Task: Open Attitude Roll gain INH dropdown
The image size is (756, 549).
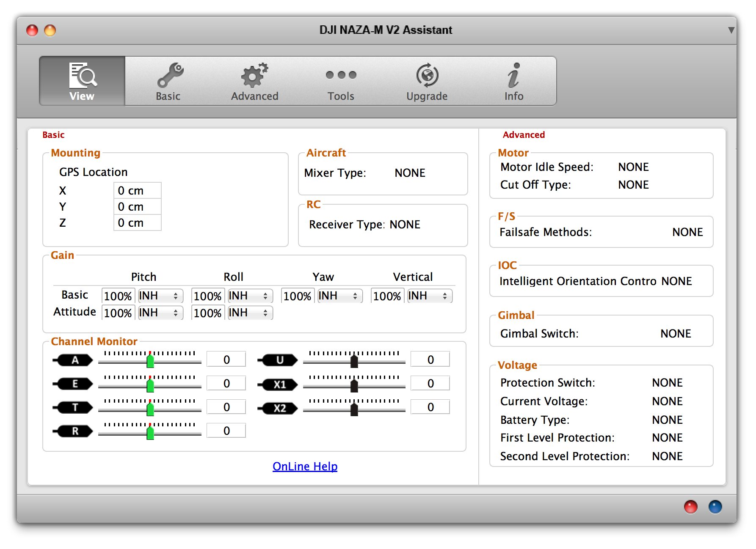Action: (250, 313)
